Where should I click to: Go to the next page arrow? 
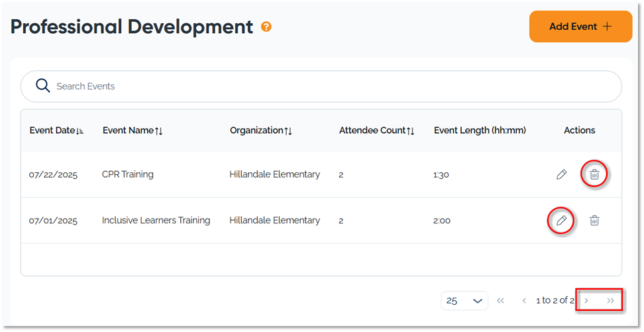(586, 301)
